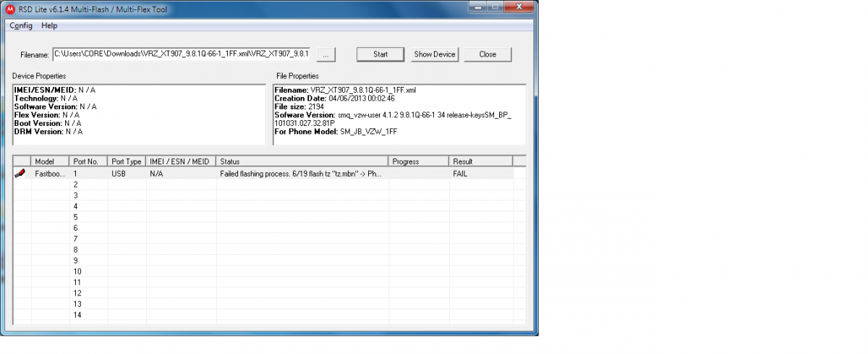The width and height of the screenshot is (868, 354).
Task: Click the Technology: N / A line
Action: (x=46, y=98)
